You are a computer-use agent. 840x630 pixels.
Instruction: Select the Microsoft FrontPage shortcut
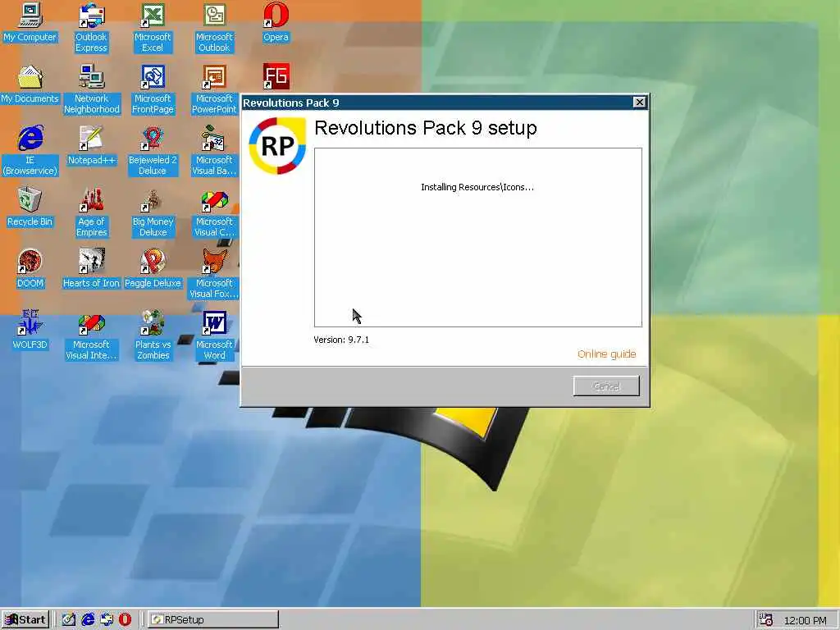tap(153, 89)
